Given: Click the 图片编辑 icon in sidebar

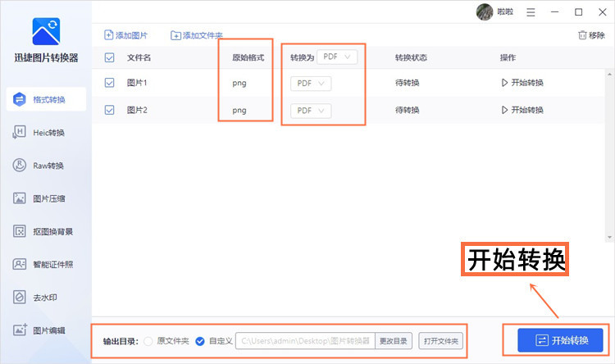Looking at the screenshot, I should 20,330.
